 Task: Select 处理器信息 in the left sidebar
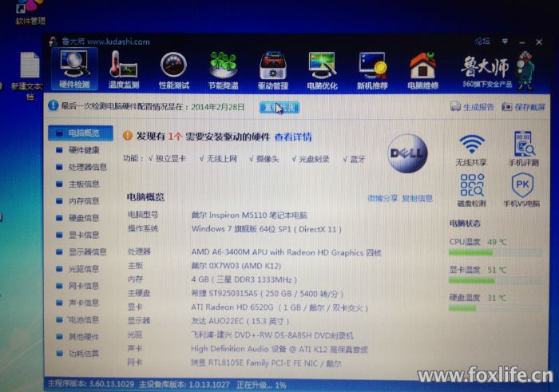[x=87, y=167]
